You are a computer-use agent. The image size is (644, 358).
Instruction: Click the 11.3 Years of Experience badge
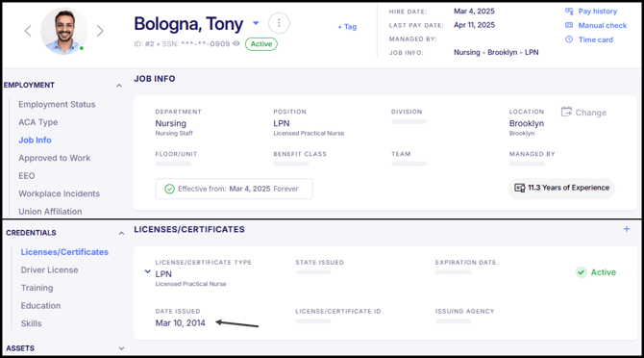(561, 188)
